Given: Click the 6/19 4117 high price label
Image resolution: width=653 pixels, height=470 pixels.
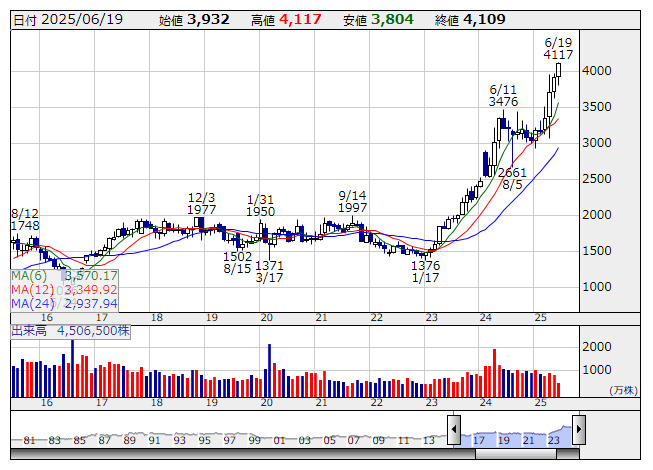Looking at the screenshot, I should [558, 49].
